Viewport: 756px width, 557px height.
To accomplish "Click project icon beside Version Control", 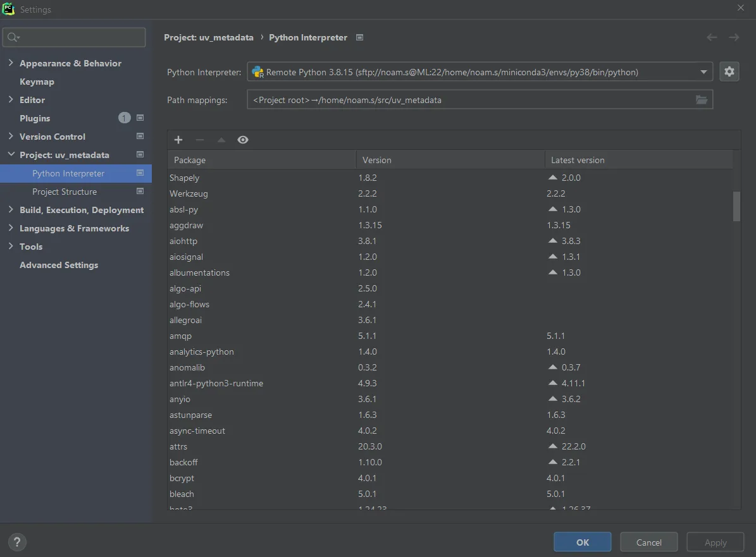I will 140,136.
